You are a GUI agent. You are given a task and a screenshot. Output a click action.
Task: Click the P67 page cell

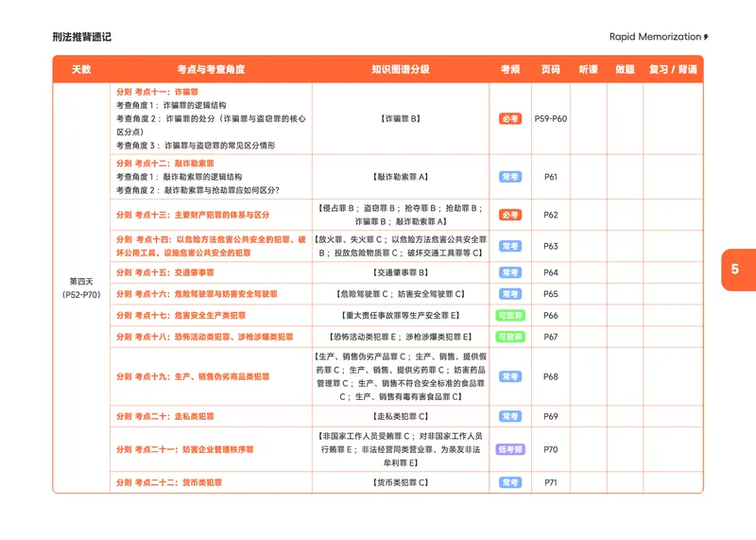pyautogui.click(x=551, y=337)
